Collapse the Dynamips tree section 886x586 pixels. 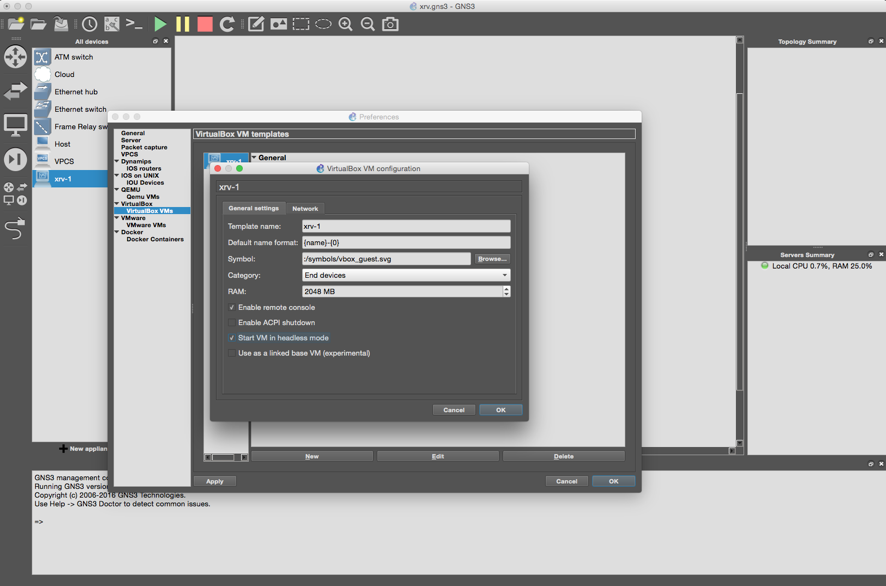click(117, 161)
